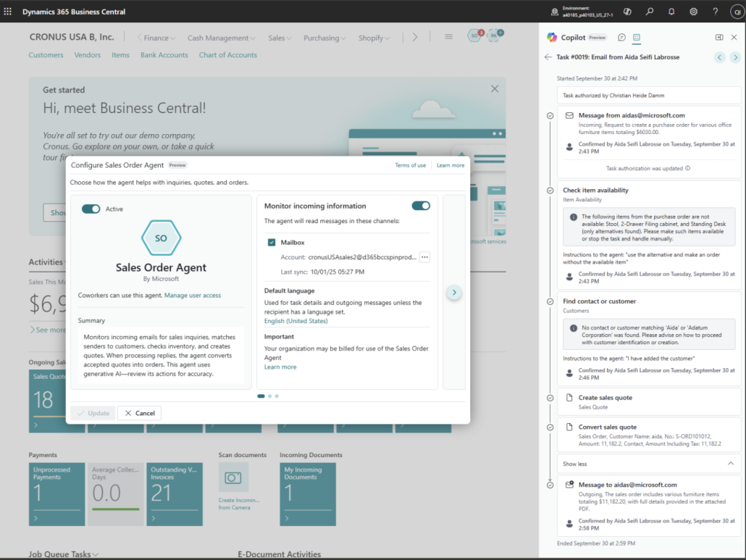Viewport: 746px width, 560px height.
Task: Select the first page indicator dot
Action: pos(261,396)
